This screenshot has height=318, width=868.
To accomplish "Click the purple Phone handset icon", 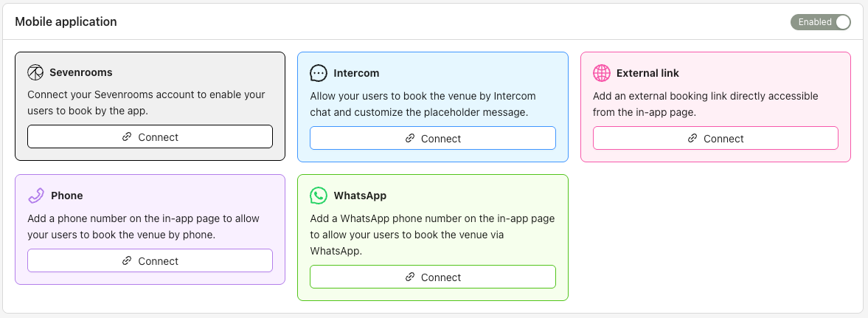I will point(36,196).
